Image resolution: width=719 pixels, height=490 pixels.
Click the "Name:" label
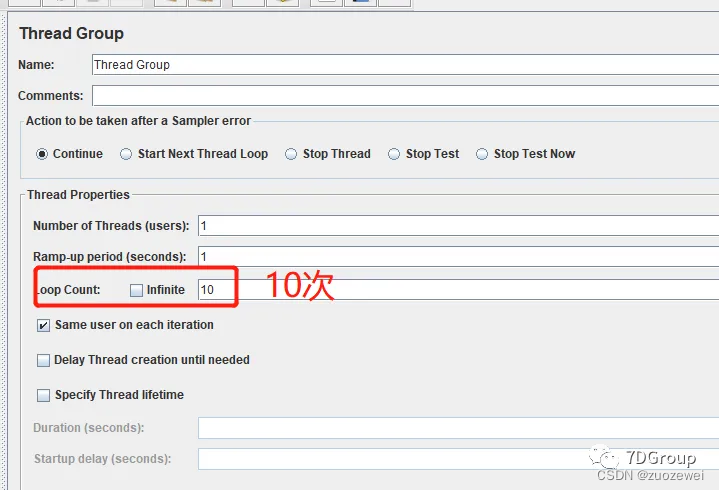(36, 65)
